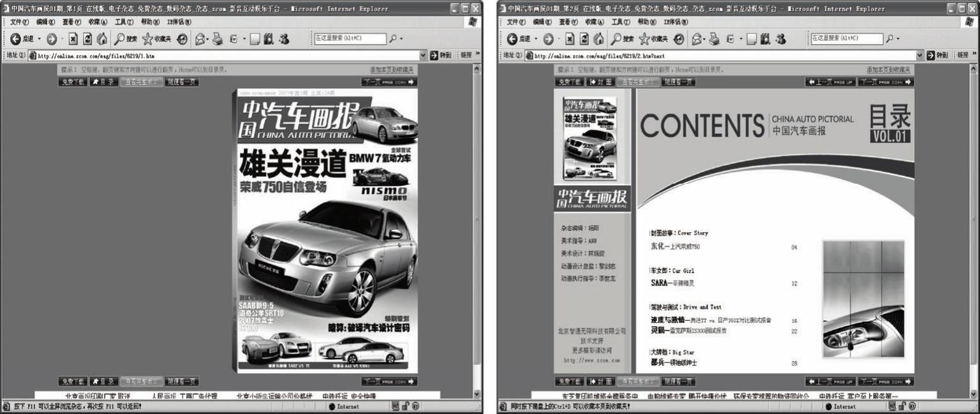The height and width of the screenshot is (414, 980).
Task: Open the history icon in right window
Action: [679, 39]
